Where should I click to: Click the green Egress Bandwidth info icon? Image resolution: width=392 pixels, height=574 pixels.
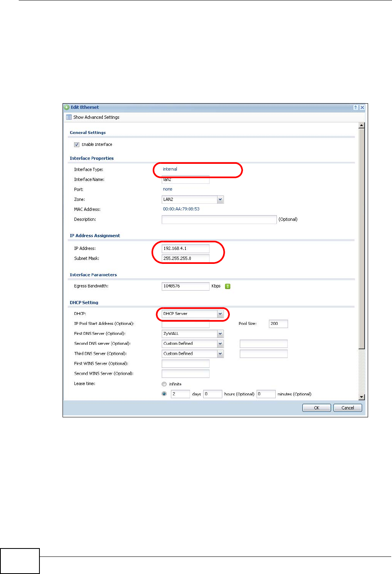pos(228,286)
